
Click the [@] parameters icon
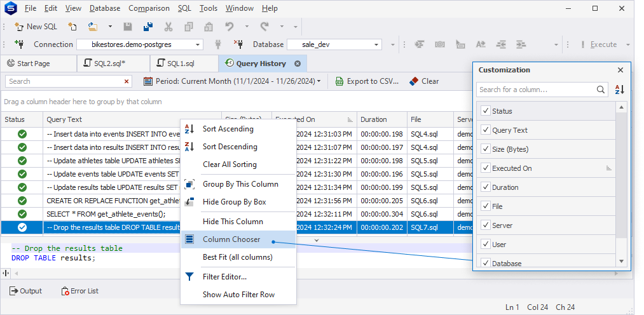pos(440,44)
